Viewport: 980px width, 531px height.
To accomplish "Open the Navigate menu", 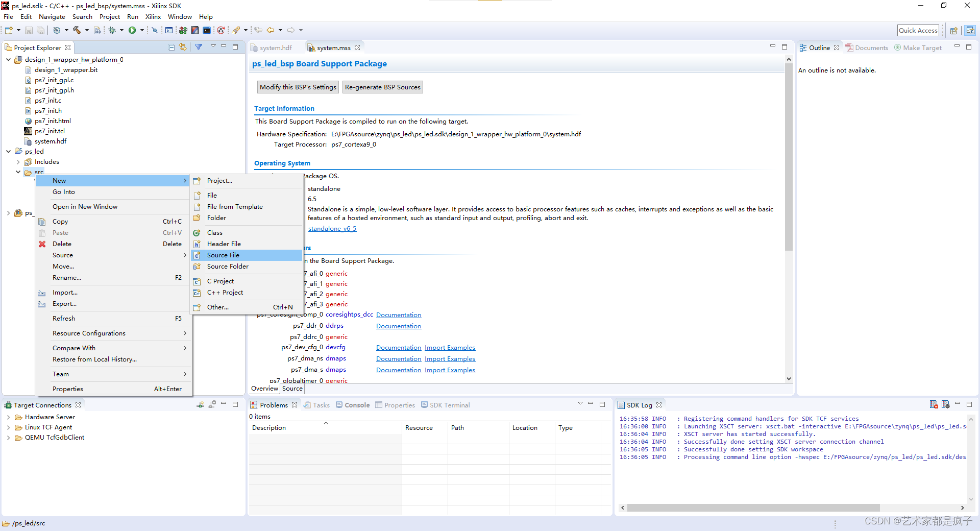I will pos(52,17).
